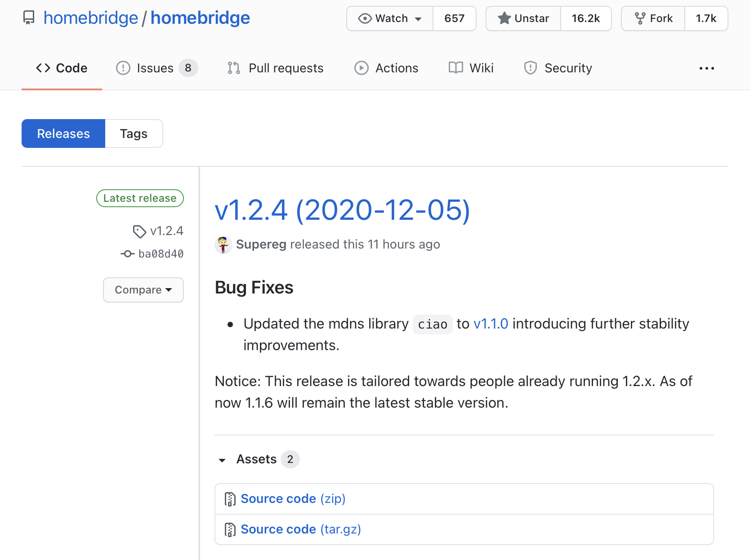
Task: Fork the homebridge repository
Action: click(653, 18)
